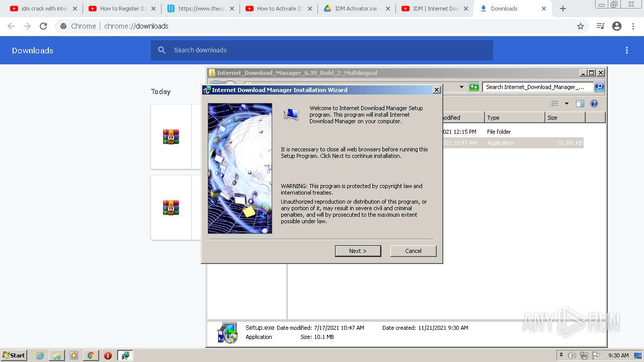Select the IDM installer taskbar button
Screen dimensions: 644x362
click(x=125, y=355)
